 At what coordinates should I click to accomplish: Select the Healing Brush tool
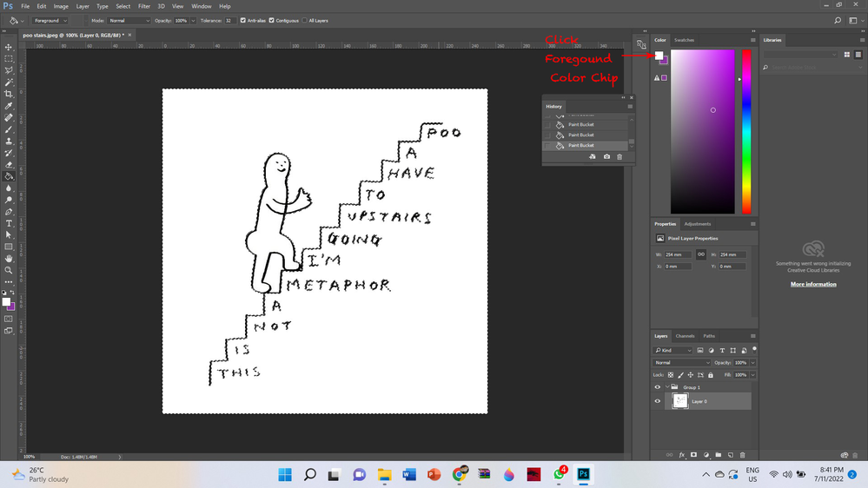tap(9, 118)
